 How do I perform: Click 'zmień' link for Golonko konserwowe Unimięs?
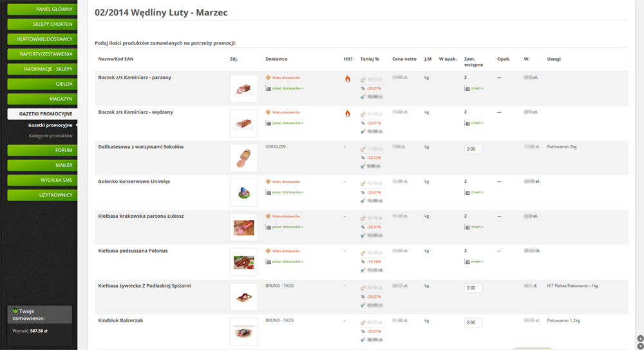477,192
